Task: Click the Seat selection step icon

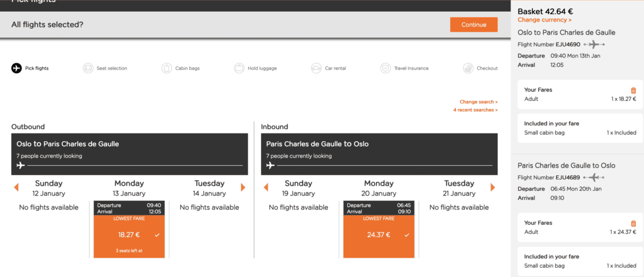Action: pos(88,68)
